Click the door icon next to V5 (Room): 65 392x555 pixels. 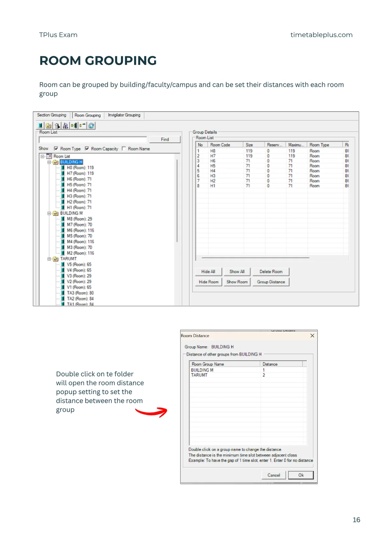(63, 265)
